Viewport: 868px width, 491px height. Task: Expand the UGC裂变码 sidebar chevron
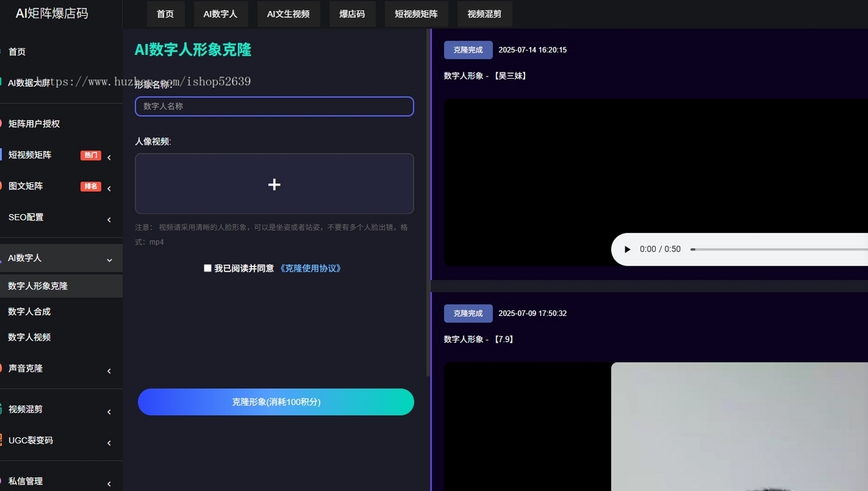[x=109, y=442]
